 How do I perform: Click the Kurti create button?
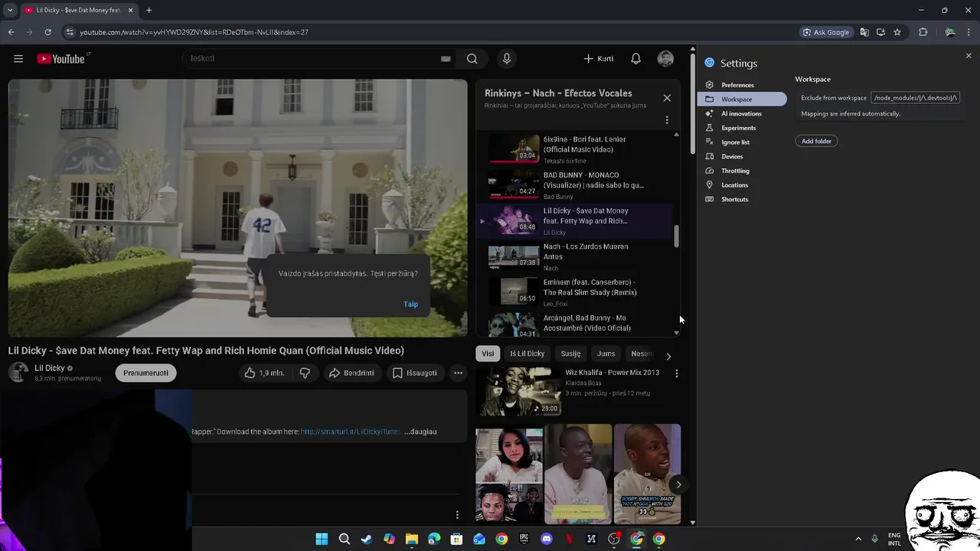point(598,59)
